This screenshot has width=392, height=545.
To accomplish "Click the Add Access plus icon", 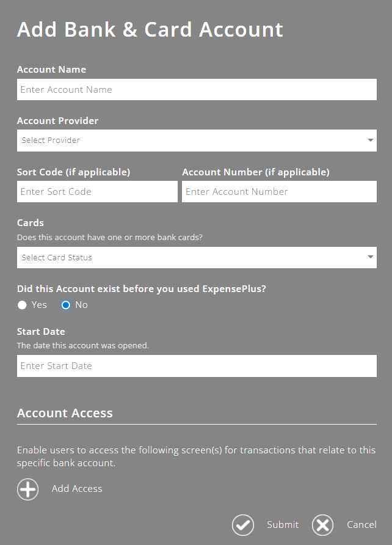I will tap(27, 489).
